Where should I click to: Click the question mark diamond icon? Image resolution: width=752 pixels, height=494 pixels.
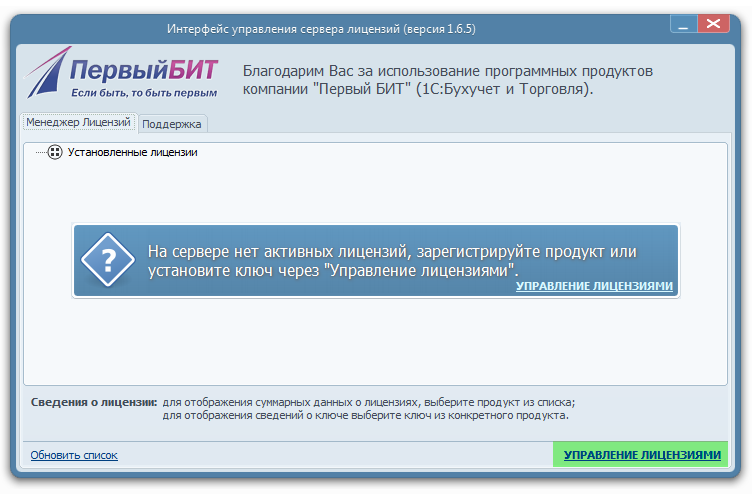pyautogui.click(x=108, y=260)
